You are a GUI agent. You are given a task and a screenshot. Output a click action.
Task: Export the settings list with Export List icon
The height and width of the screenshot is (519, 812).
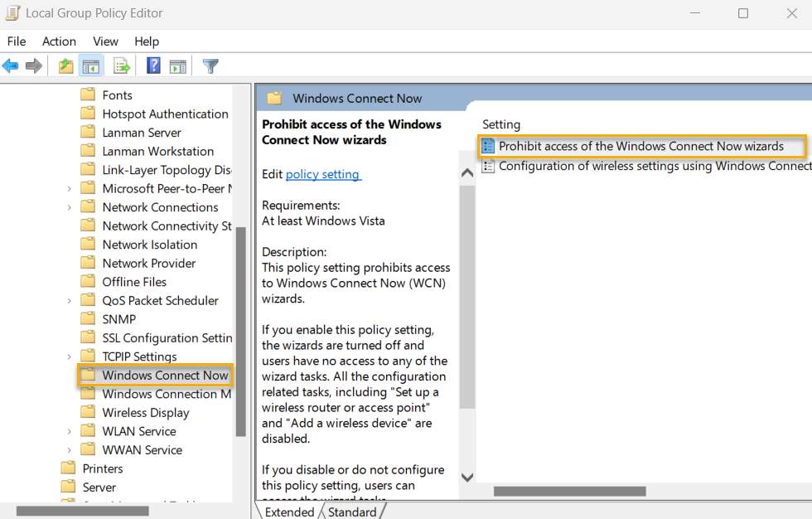(120, 65)
